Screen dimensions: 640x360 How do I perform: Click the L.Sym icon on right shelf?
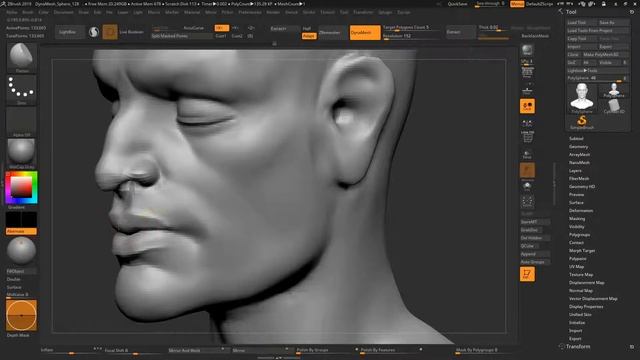[527, 123]
